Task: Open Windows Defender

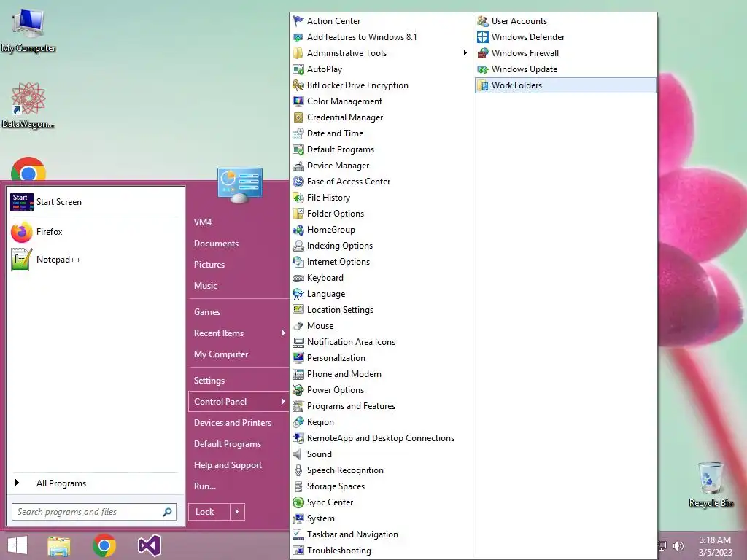Action: coord(565,37)
